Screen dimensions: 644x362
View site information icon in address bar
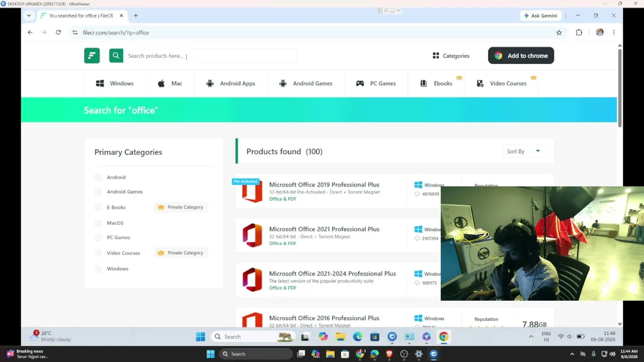coord(74,33)
